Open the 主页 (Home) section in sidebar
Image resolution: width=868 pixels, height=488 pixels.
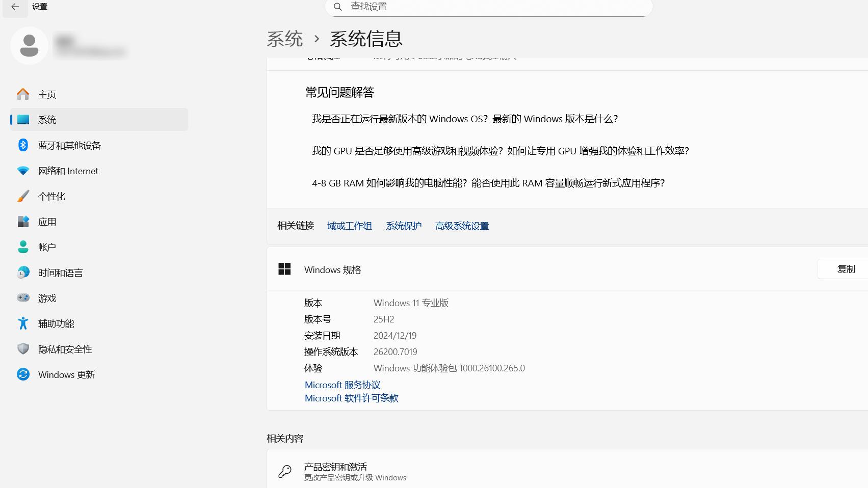(x=47, y=94)
